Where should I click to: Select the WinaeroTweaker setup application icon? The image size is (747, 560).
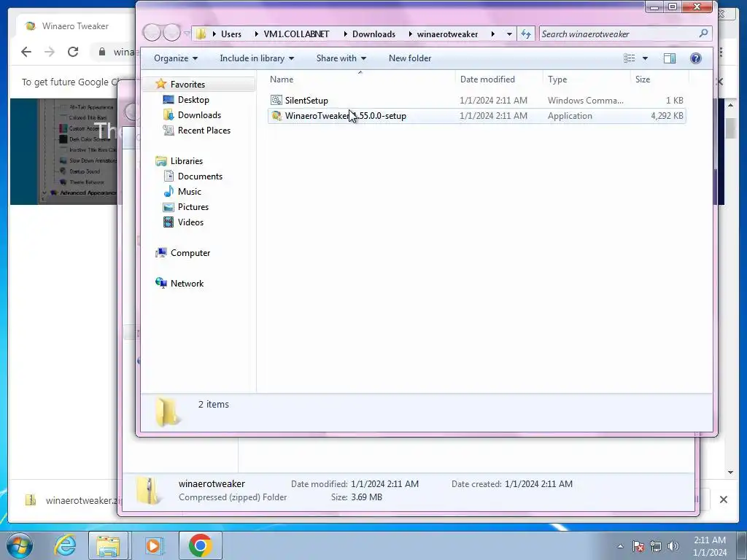pyautogui.click(x=276, y=116)
